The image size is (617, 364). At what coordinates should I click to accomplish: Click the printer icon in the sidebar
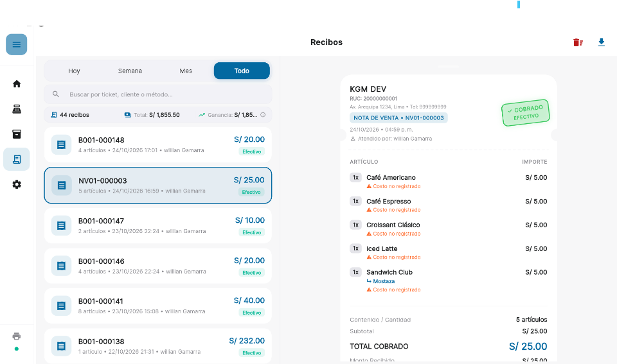pos(17,336)
